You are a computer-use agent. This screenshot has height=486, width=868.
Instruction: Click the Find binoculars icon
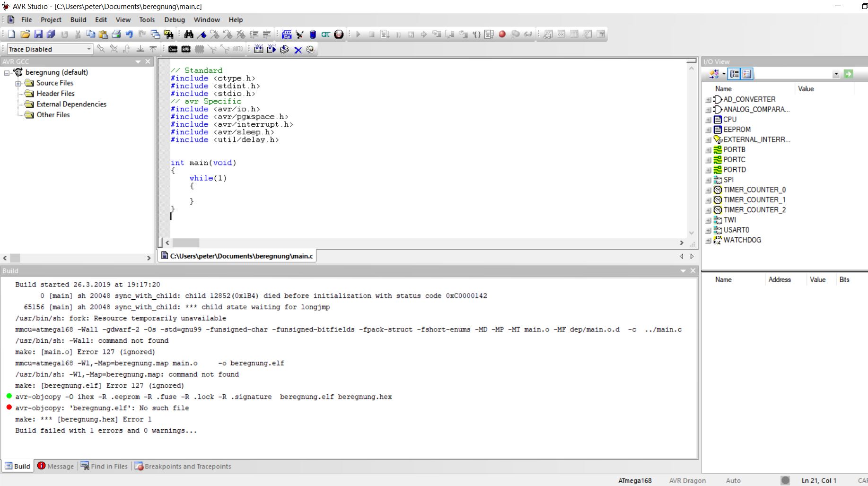tap(189, 34)
